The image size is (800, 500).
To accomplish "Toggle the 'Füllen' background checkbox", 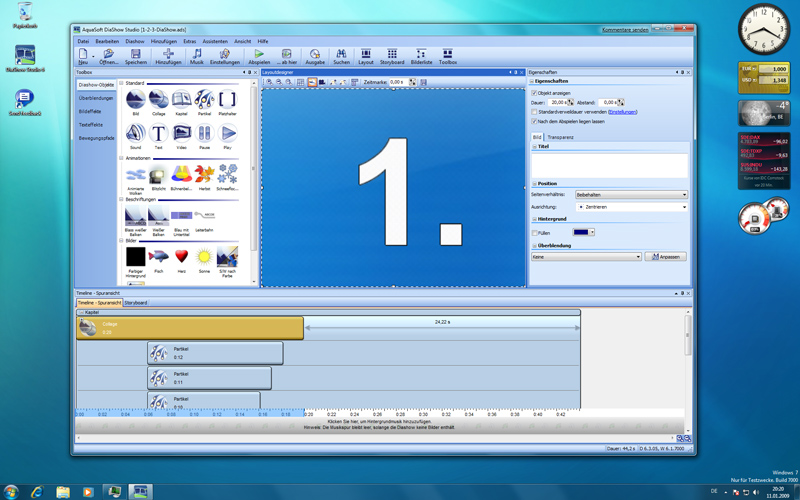I will click(534, 232).
